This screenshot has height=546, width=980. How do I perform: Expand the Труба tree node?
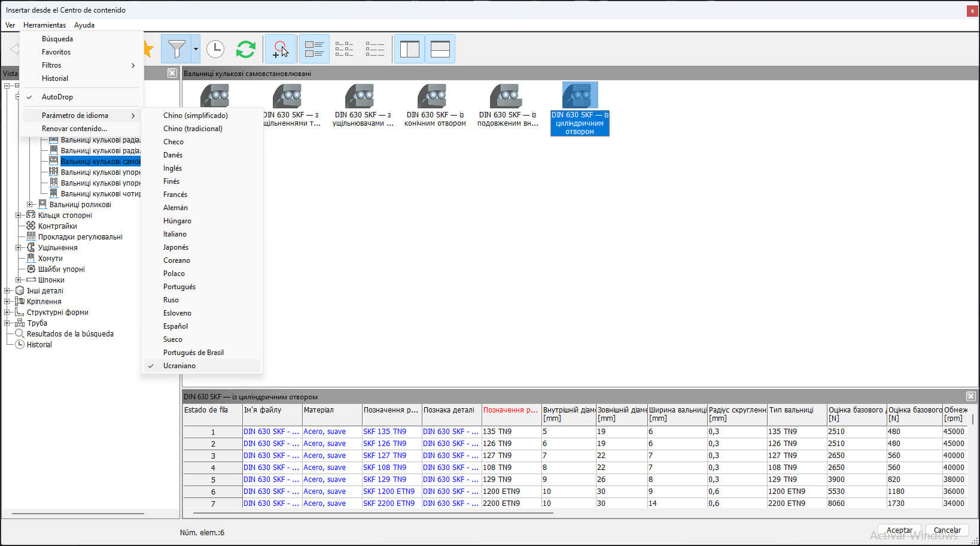pos(7,323)
